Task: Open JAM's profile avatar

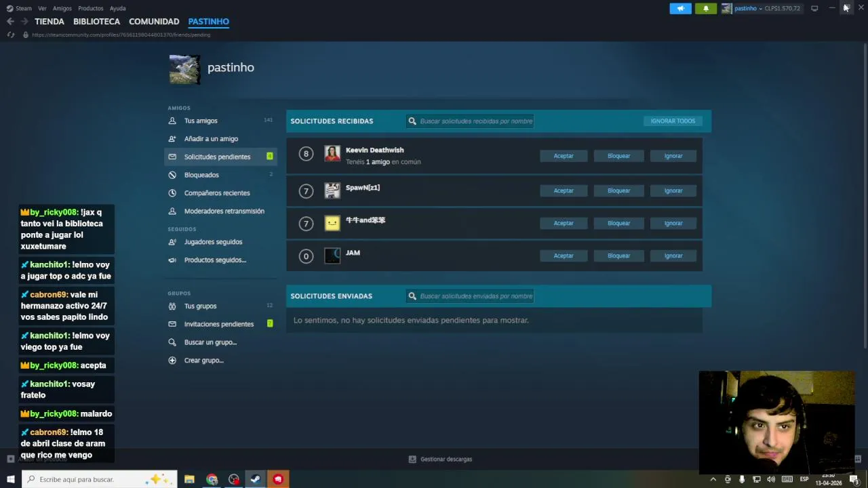Action: coord(332,256)
